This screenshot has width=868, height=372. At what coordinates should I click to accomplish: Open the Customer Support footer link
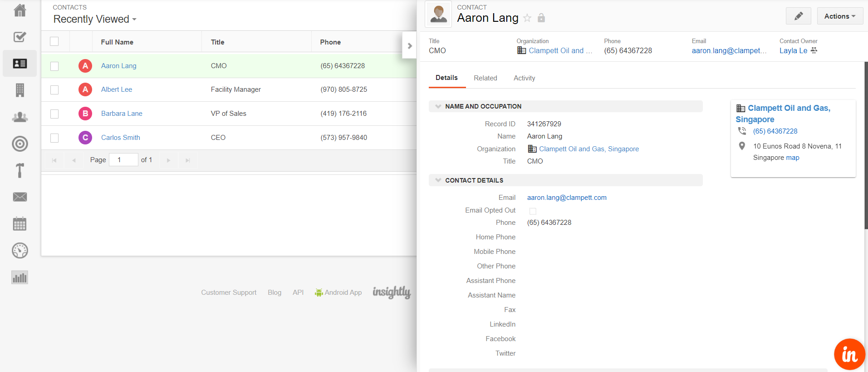click(229, 293)
